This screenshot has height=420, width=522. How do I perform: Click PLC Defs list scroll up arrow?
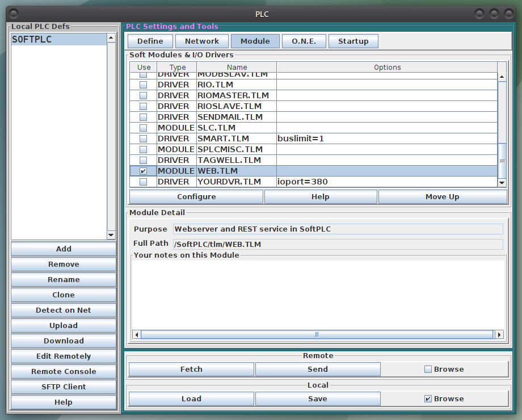click(x=111, y=37)
